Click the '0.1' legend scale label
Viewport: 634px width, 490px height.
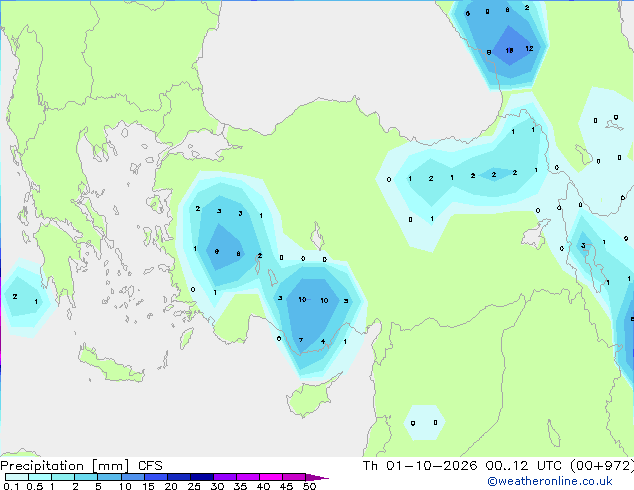pyautogui.click(x=10, y=486)
